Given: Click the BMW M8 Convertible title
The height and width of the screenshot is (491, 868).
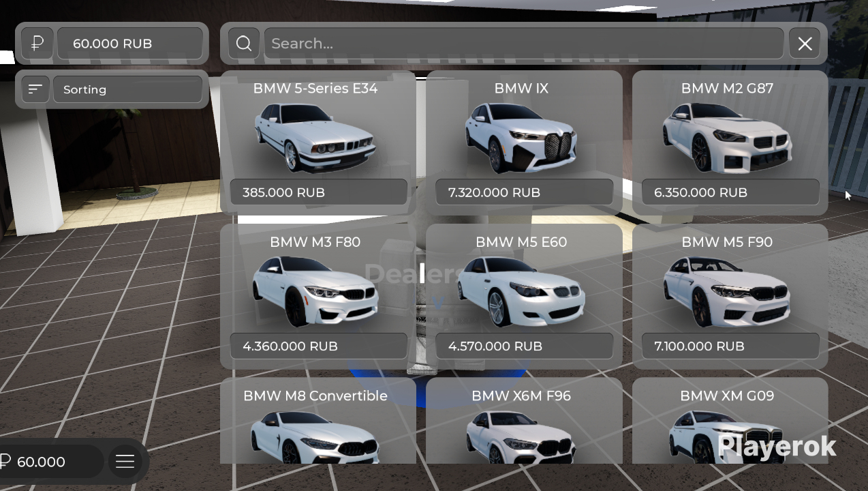Looking at the screenshot, I should point(315,396).
